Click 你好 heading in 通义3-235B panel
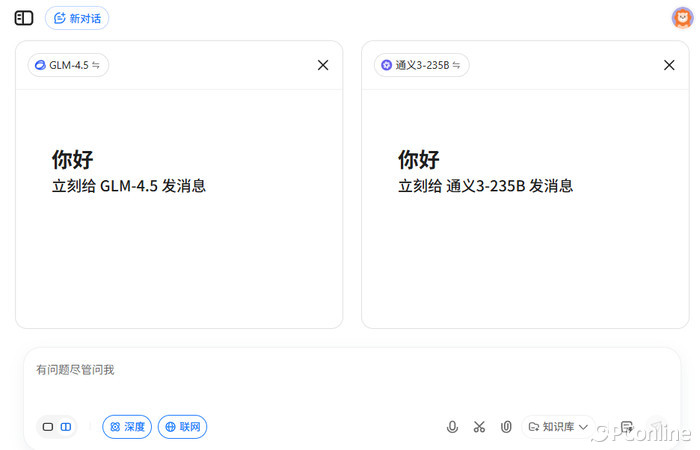 point(419,159)
